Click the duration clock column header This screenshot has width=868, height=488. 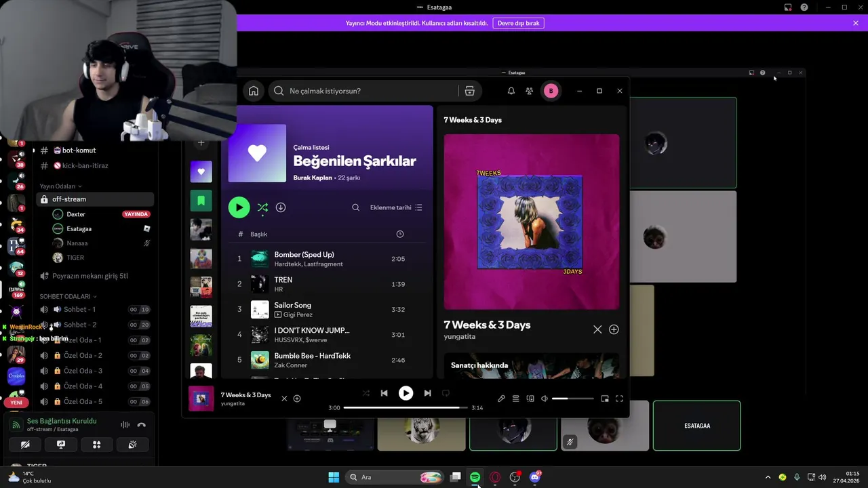(x=400, y=234)
